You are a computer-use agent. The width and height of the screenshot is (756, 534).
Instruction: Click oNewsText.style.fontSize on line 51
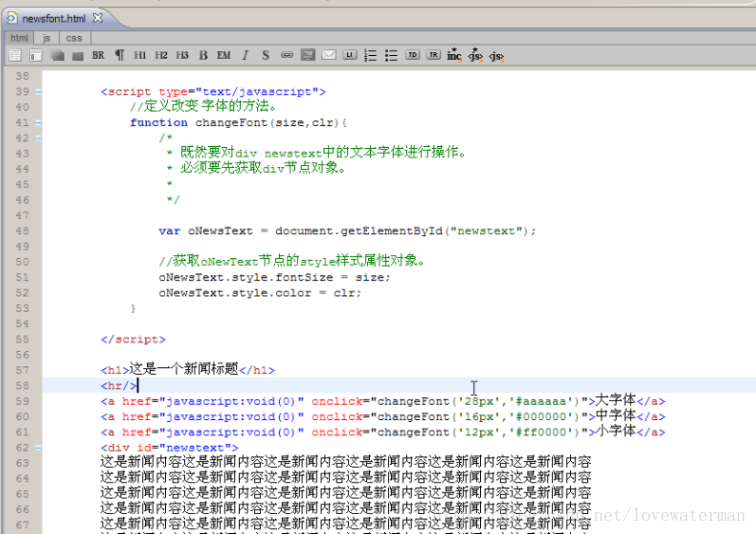point(246,278)
